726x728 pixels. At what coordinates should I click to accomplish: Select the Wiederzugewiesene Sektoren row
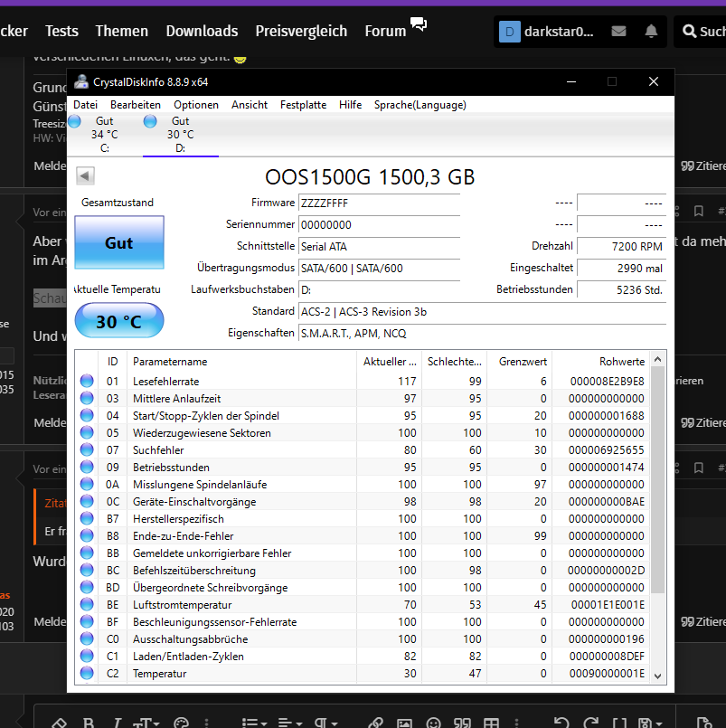(x=363, y=432)
